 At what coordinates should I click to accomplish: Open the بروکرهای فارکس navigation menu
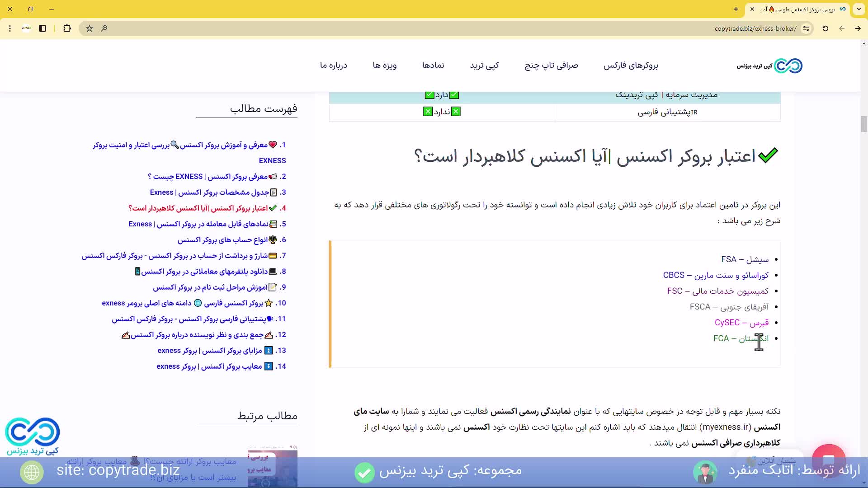click(631, 66)
